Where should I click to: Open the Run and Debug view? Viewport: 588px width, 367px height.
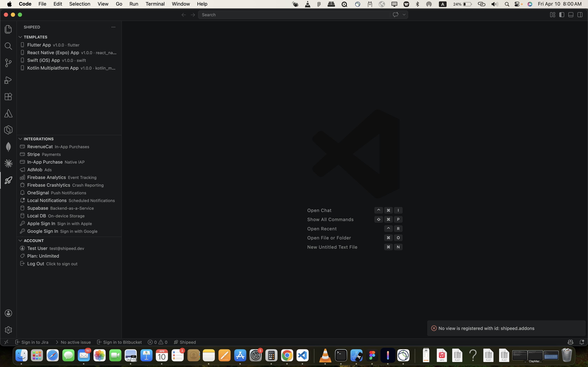8,80
